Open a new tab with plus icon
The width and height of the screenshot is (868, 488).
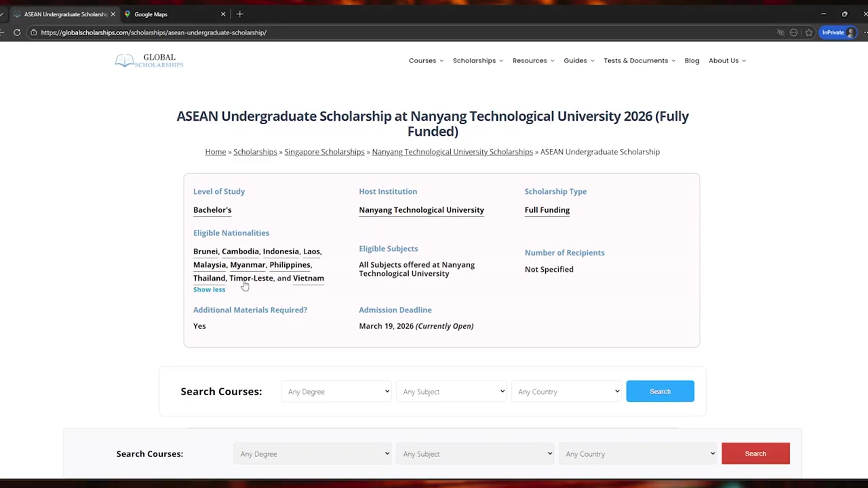pos(240,14)
